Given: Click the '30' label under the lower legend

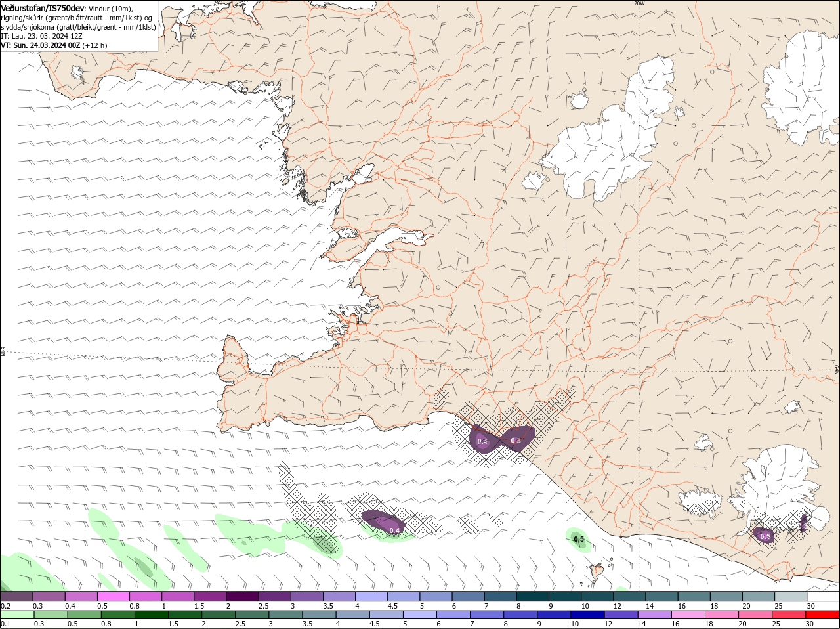Looking at the screenshot, I should pos(810,624).
